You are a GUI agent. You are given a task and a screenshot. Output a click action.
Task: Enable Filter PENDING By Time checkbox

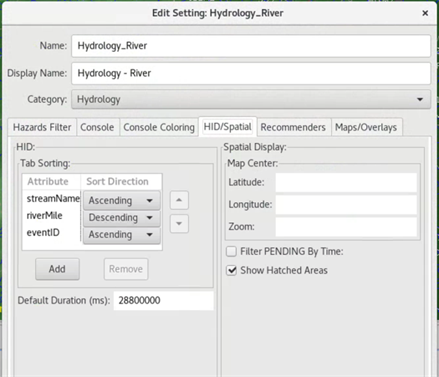[x=231, y=251]
